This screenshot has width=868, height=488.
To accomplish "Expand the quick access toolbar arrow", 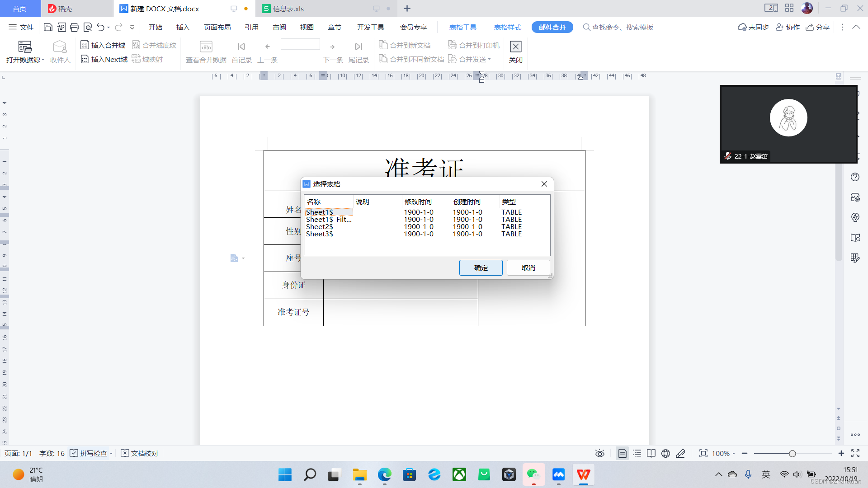I will tap(132, 28).
